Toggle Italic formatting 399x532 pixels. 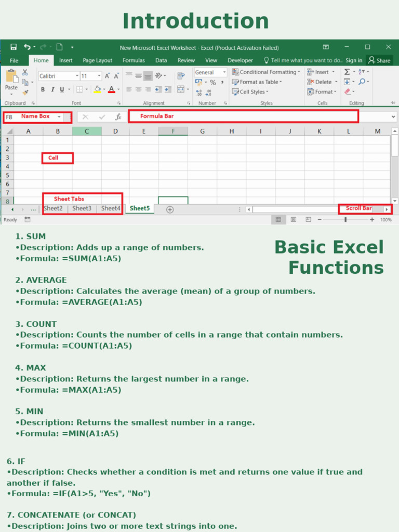(52, 89)
